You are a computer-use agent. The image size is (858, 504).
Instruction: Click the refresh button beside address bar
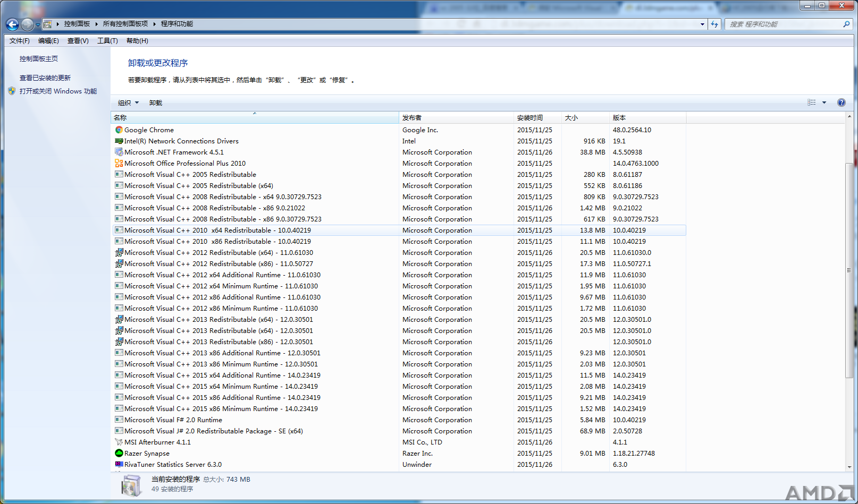click(714, 24)
